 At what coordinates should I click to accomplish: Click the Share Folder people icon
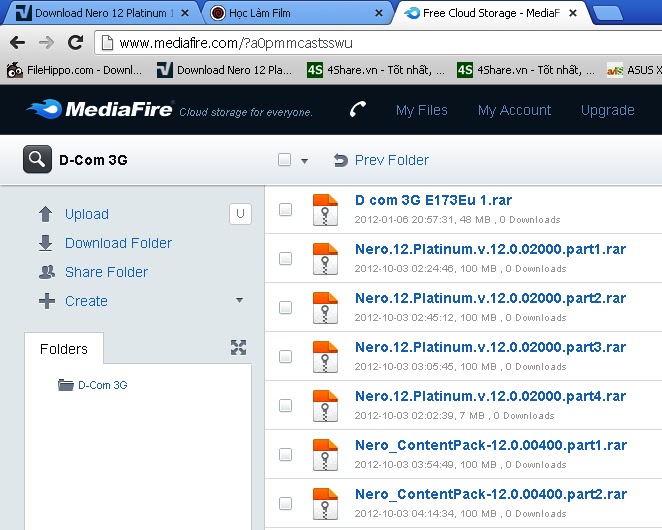(x=46, y=272)
